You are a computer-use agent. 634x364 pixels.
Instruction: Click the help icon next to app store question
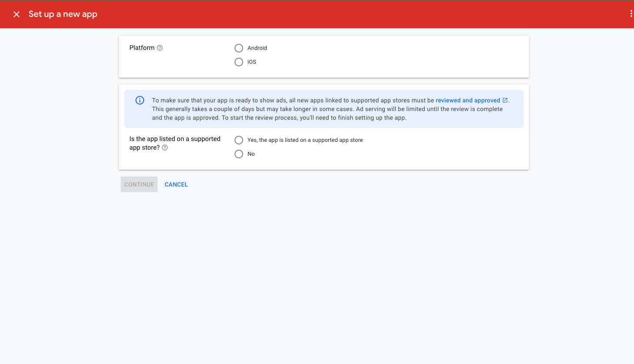point(165,148)
